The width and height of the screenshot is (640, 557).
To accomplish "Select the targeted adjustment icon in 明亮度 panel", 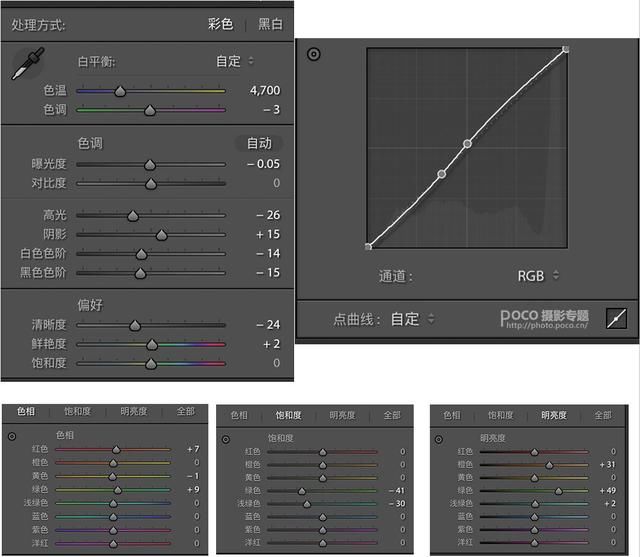I will (438, 439).
